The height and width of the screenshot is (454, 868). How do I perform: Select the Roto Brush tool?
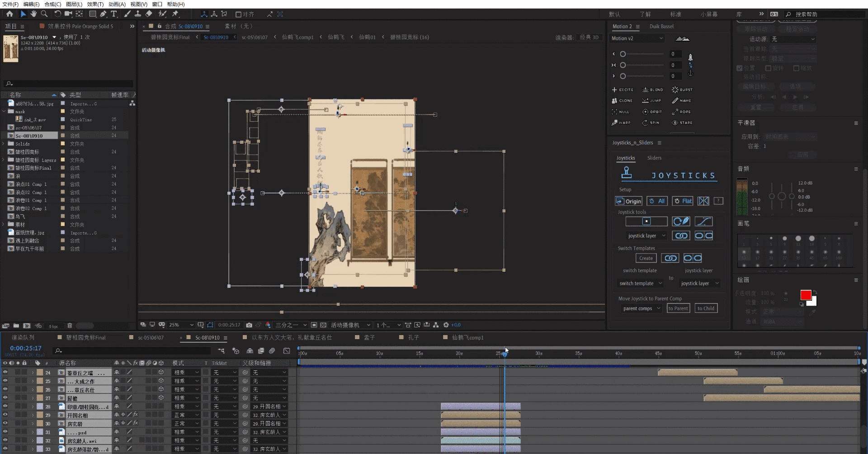pos(162,14)
